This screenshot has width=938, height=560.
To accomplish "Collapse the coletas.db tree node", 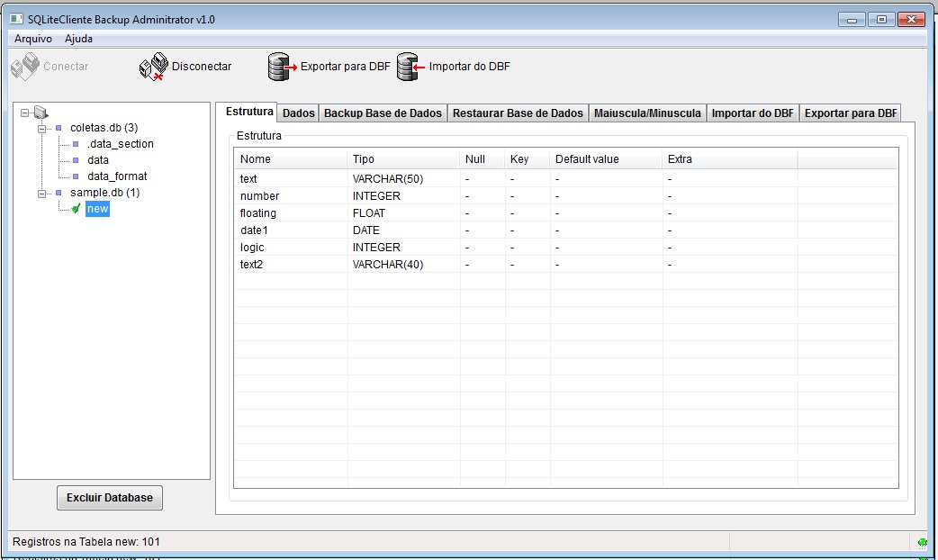I will [x=41, y=129].
